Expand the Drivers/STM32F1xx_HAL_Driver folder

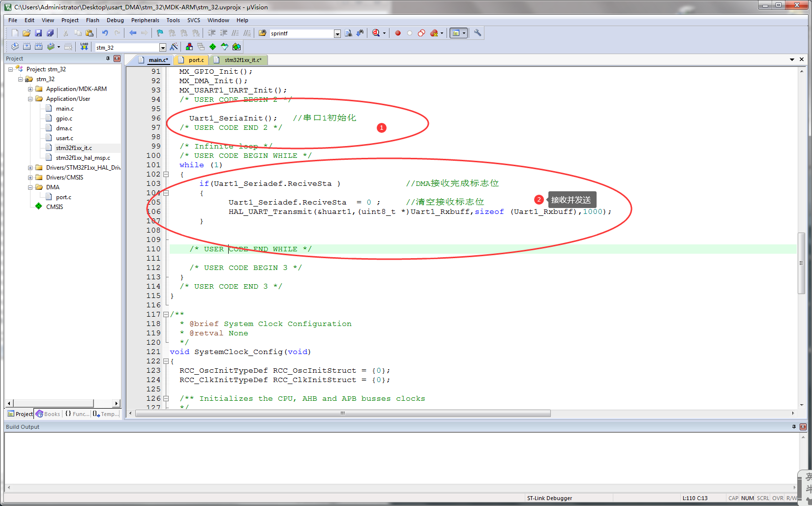tap(30, 168)
